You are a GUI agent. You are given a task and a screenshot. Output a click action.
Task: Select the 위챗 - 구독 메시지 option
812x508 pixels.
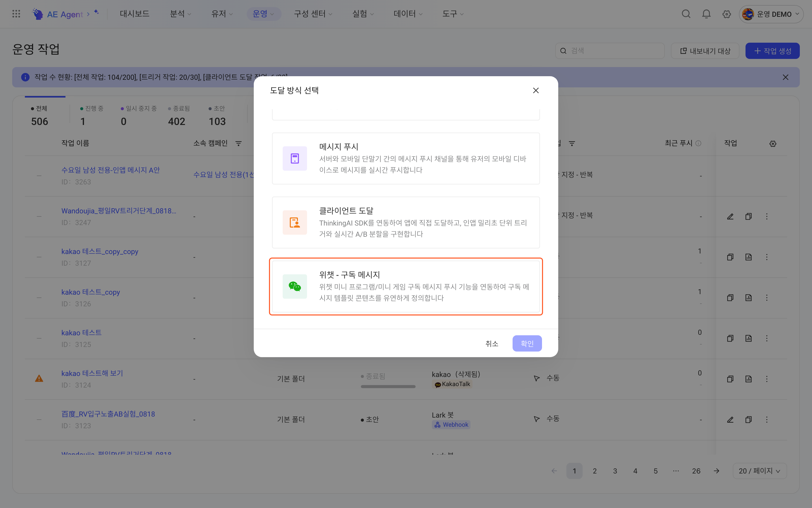[x=406, y=287]
